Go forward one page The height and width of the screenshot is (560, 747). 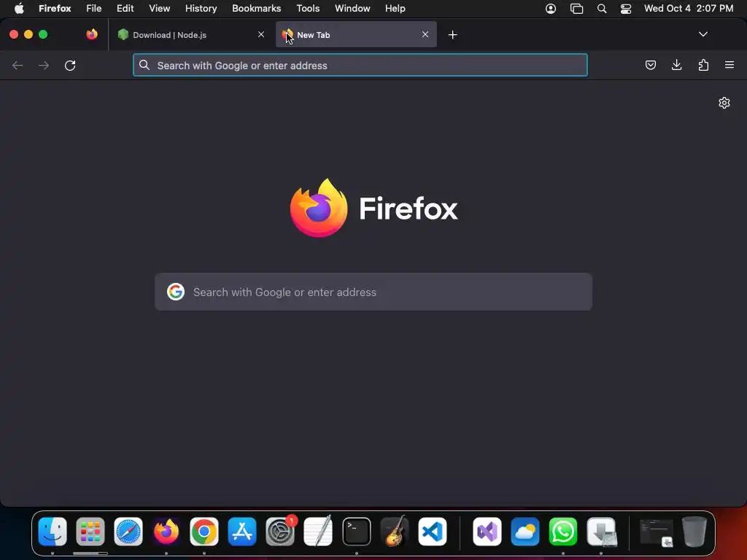pos(44,65)
